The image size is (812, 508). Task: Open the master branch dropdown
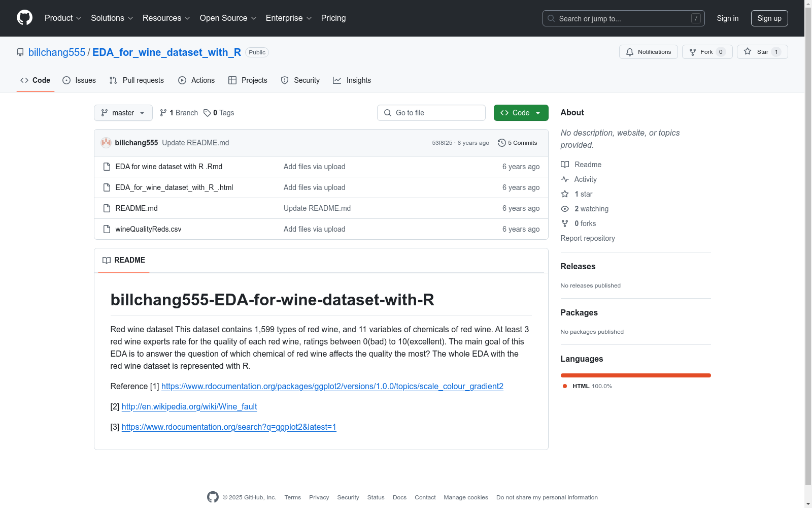click(123, 113)
